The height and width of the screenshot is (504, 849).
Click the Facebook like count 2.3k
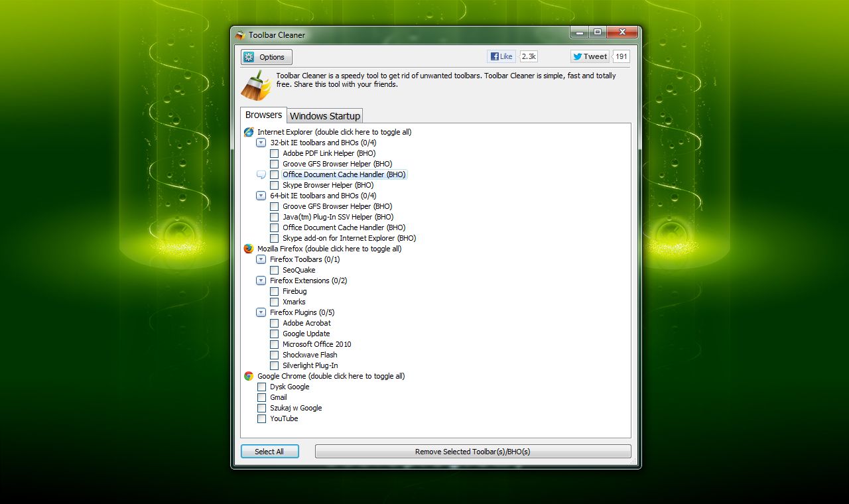pos(529,56)
